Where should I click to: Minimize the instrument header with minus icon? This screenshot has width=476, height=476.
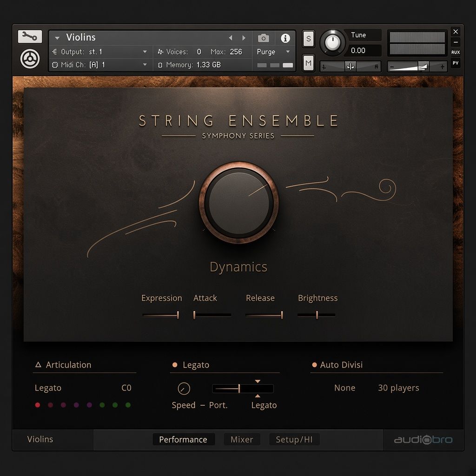pyautogui.click(x=456, y=42)
